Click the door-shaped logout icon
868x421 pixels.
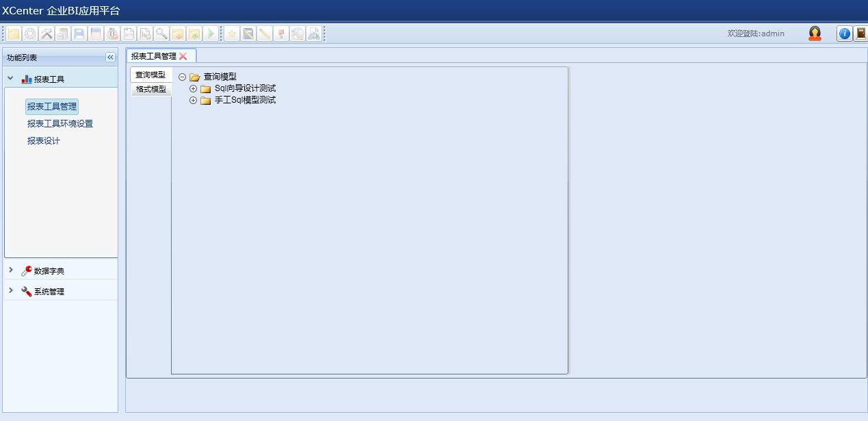click(860, 34)
